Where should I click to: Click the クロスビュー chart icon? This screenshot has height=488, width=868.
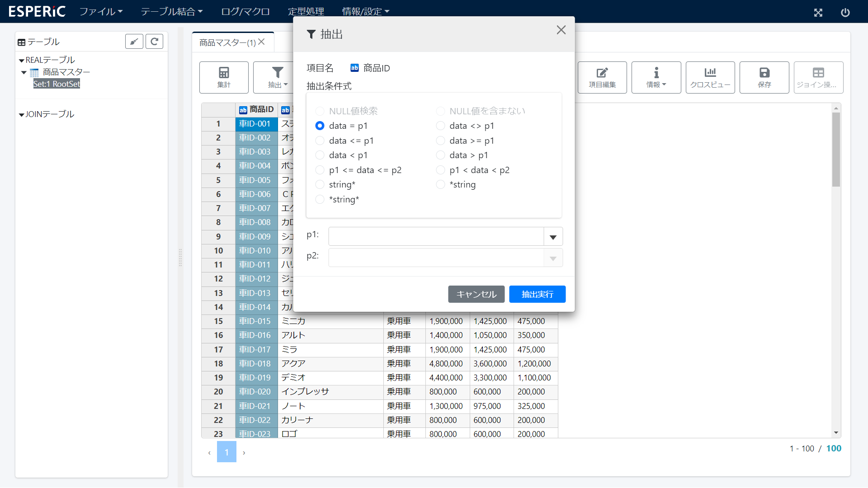[710, 73]
